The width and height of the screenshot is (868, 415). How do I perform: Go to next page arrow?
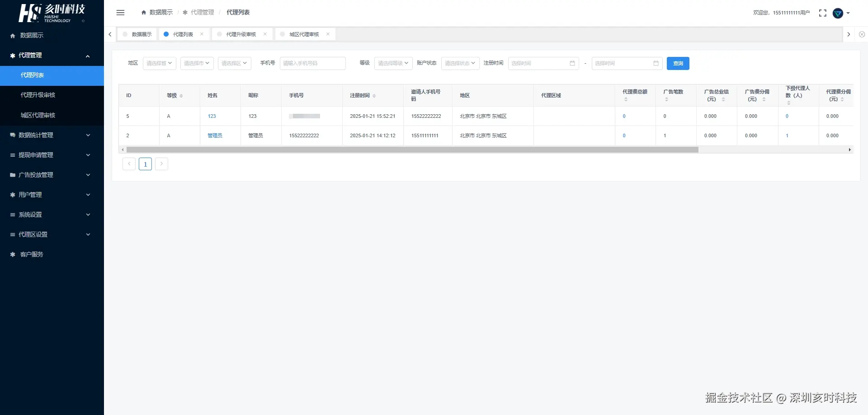tap(161, 164)
